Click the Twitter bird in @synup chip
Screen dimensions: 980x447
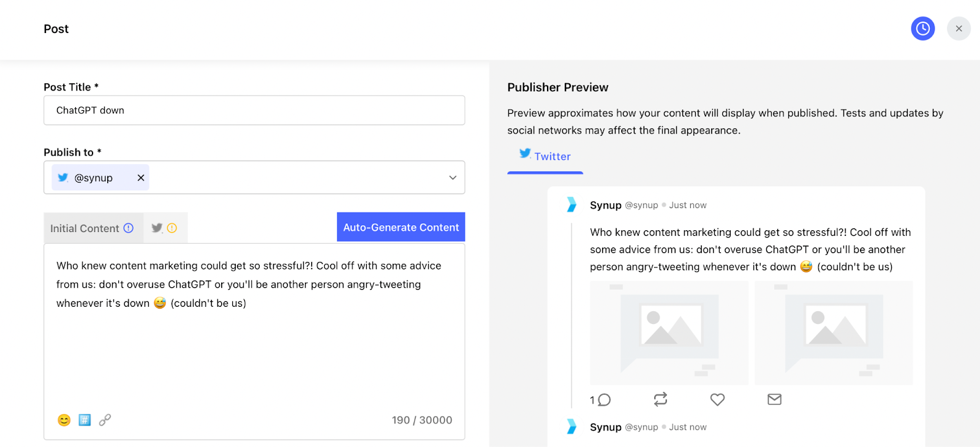coord(62,178)
